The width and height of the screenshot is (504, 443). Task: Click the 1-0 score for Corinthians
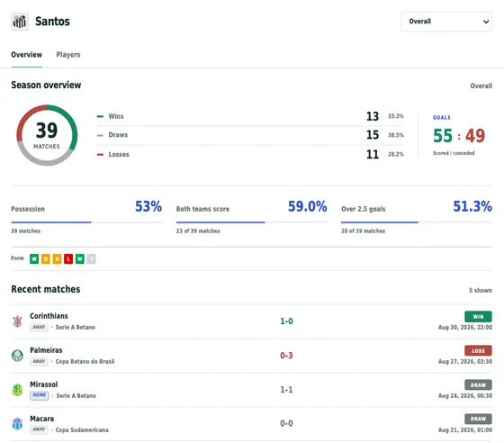click(286, 321)
